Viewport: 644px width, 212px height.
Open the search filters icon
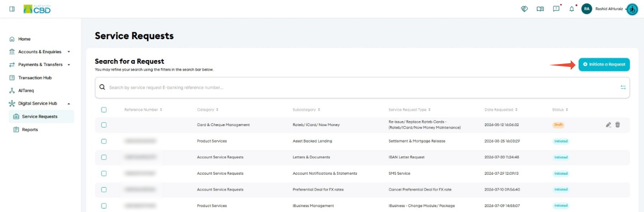623,87
